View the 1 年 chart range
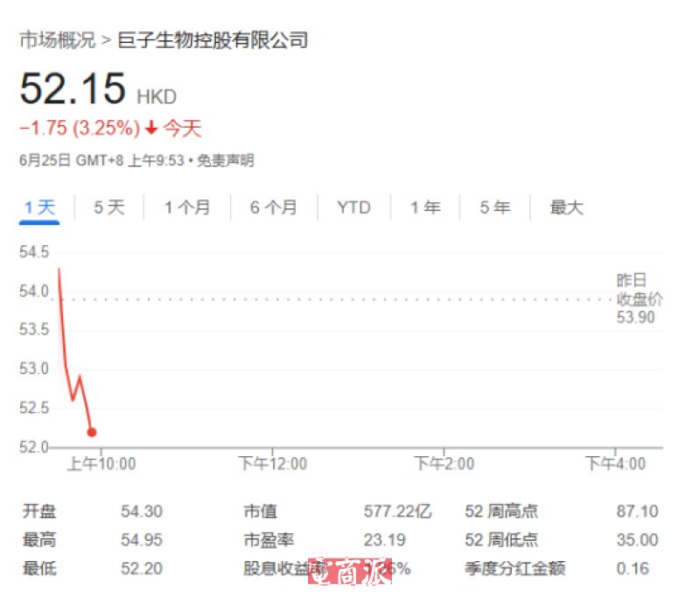700x604 pixels. pyautogui.click(x=425, y=207)
